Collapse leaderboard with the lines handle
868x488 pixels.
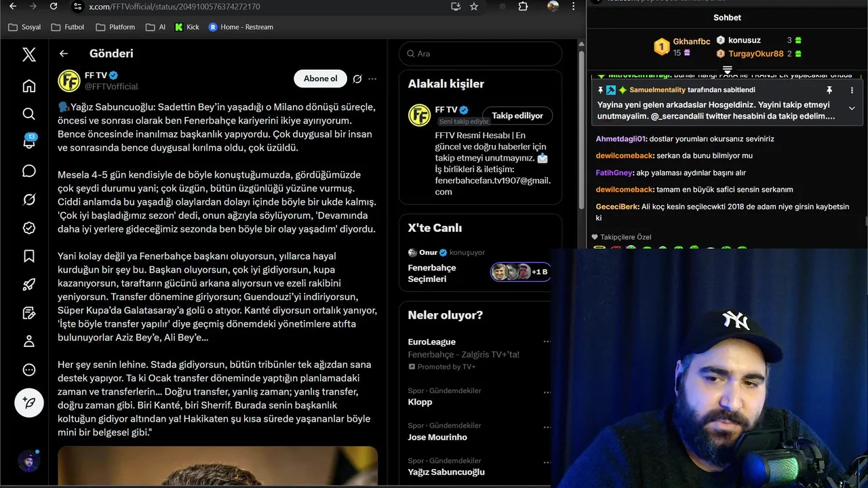tap(727, 69)
